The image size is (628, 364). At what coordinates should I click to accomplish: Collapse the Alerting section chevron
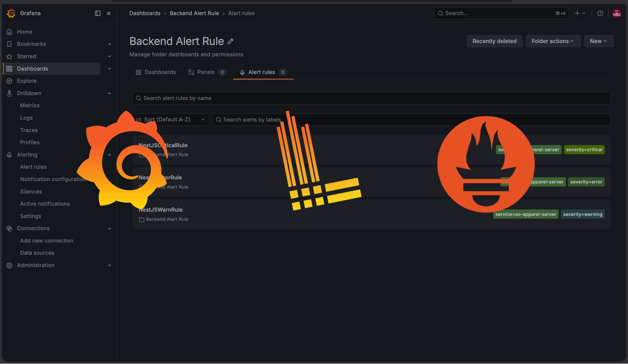pyautogui.click(x=110, y=155)
